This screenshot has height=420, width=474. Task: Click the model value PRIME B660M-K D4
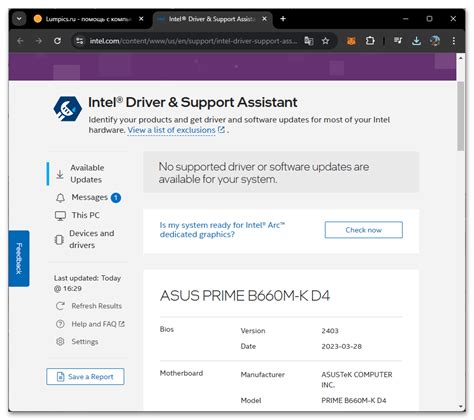tap(354, 400)
